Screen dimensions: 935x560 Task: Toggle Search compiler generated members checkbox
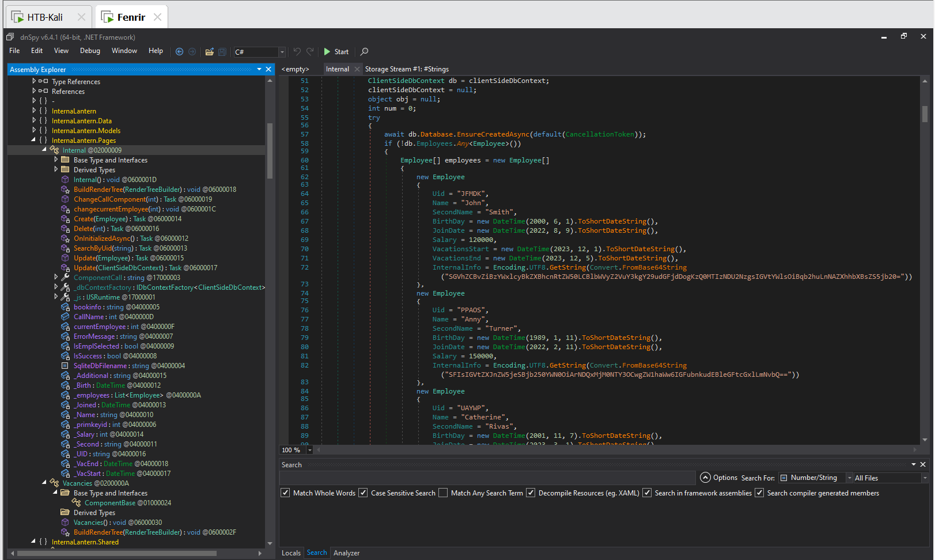coord(759,493)
